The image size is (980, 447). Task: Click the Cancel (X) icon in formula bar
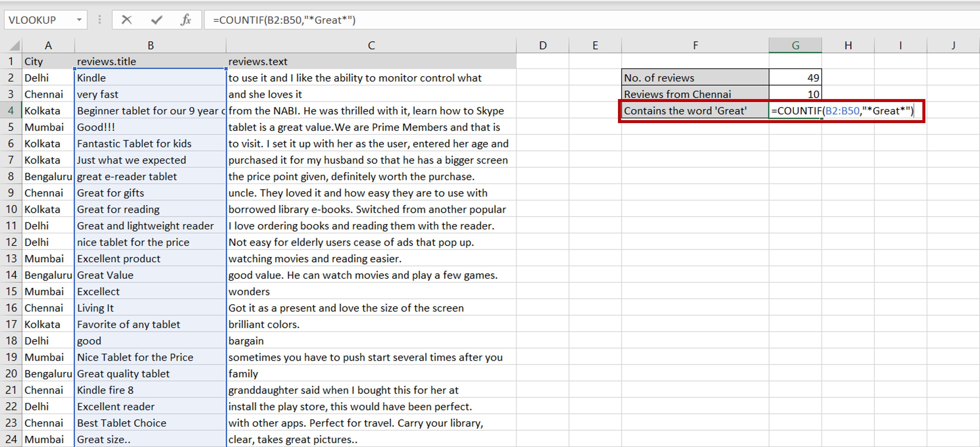(x=127, y=20)
